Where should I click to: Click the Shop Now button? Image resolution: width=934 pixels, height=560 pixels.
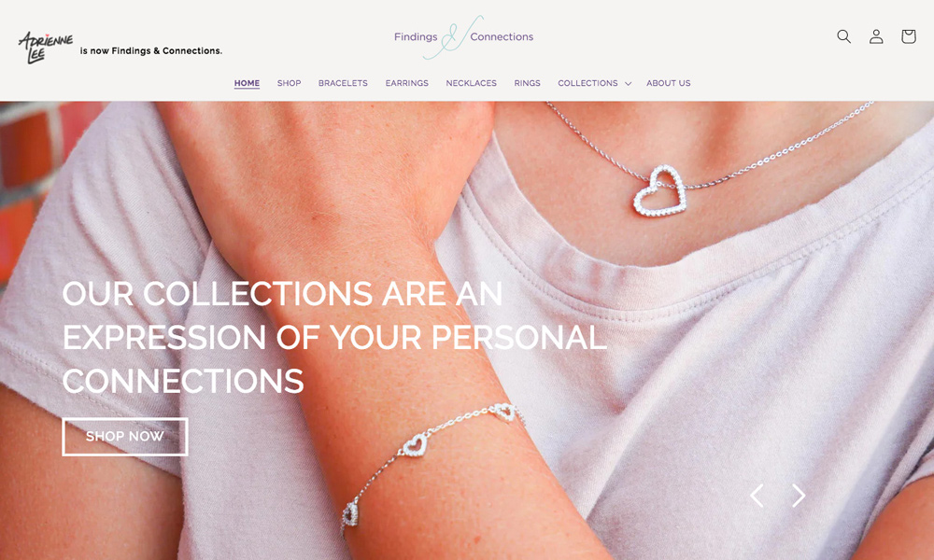pos(125,437)
